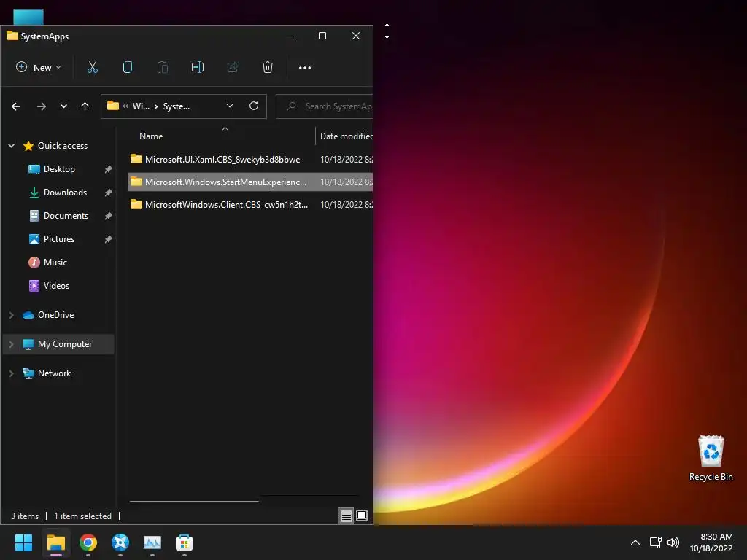Viewport: 747px width, 560px height.
Task: Collapse the Quick access tree
Action: click(12, 146)
